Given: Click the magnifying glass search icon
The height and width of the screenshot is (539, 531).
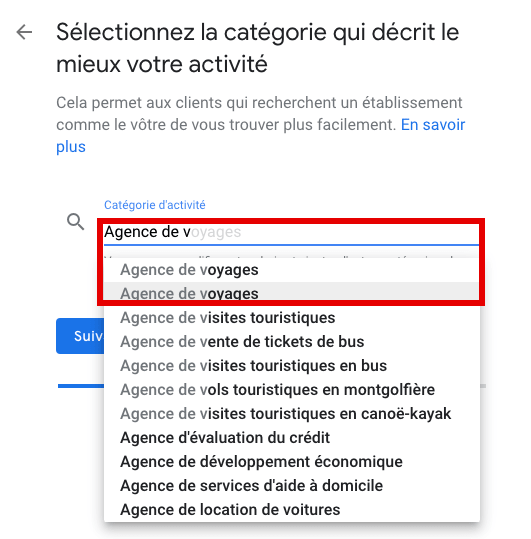Looking at the screenshot, I should coord(76,222).
